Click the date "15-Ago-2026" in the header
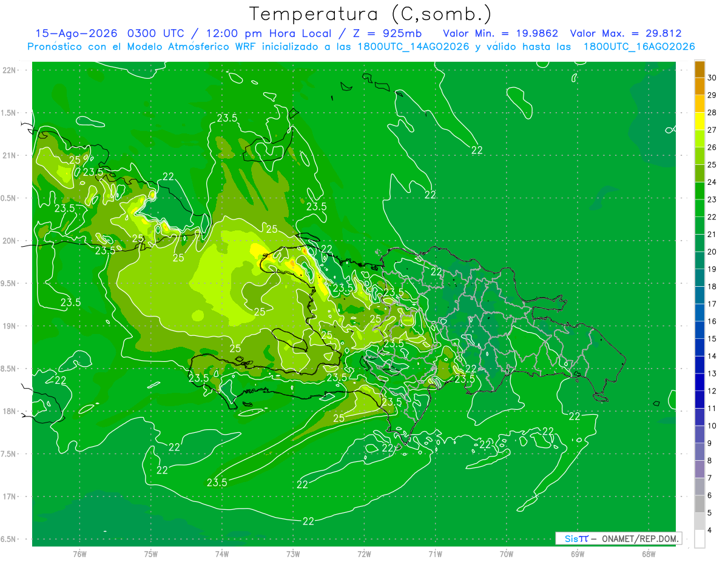The image size is (728, 562). (76, 33)
